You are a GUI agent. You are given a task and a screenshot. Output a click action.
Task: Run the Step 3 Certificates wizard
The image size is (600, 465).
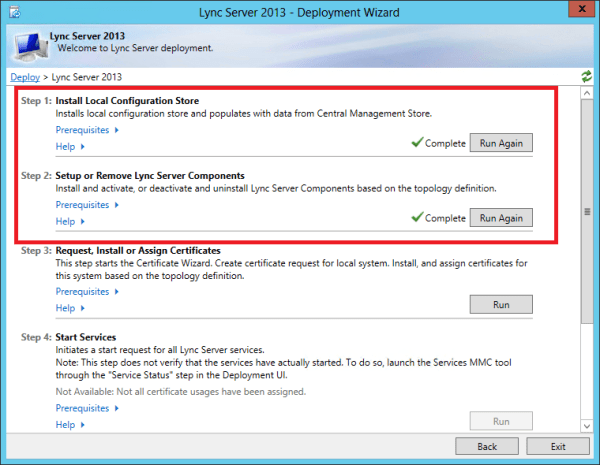pos(501,305)
